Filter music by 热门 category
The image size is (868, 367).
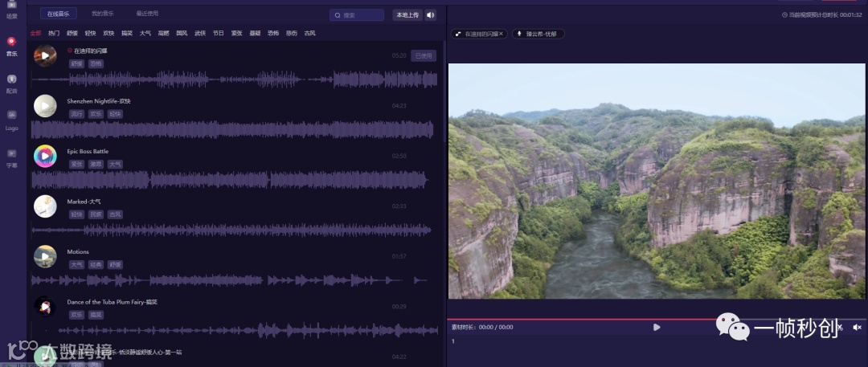click(54, 33)
